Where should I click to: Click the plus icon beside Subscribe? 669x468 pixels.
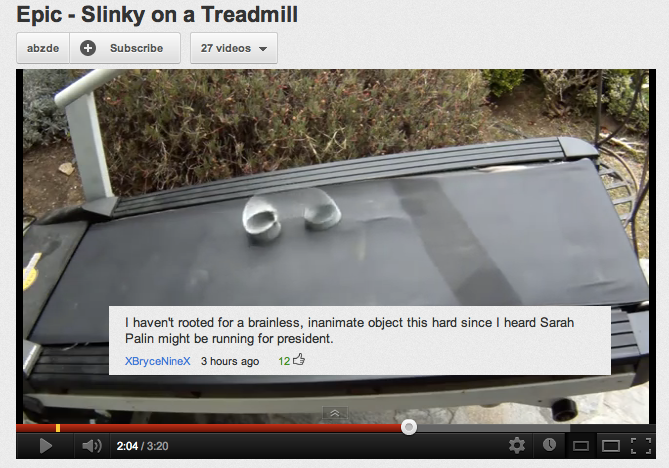click(x=88, y=48)
